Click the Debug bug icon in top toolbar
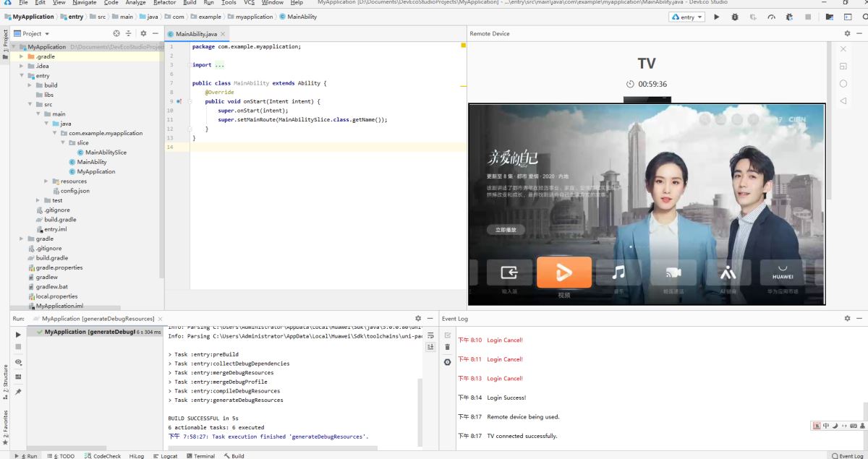The height and width of the screenshot is (459, 868). [x=735, y=17]
